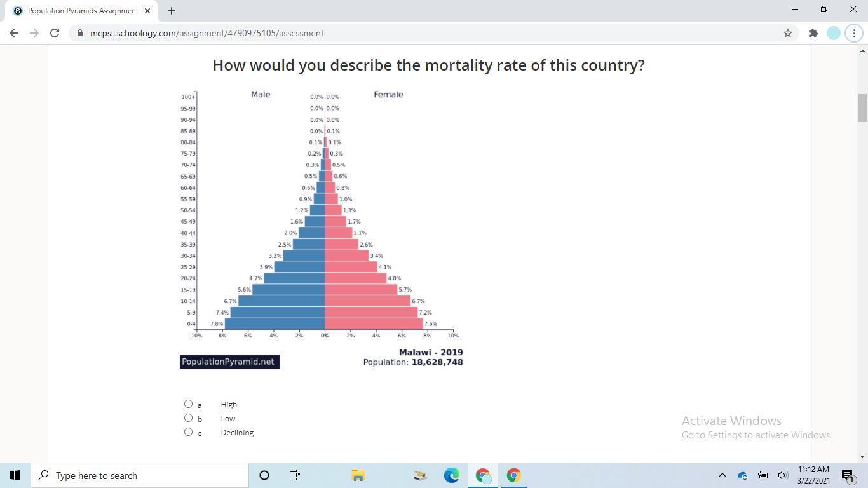The image size is (868, 488).
Task: Click the "Female" chart heading
Action: [x=388, y=95]
